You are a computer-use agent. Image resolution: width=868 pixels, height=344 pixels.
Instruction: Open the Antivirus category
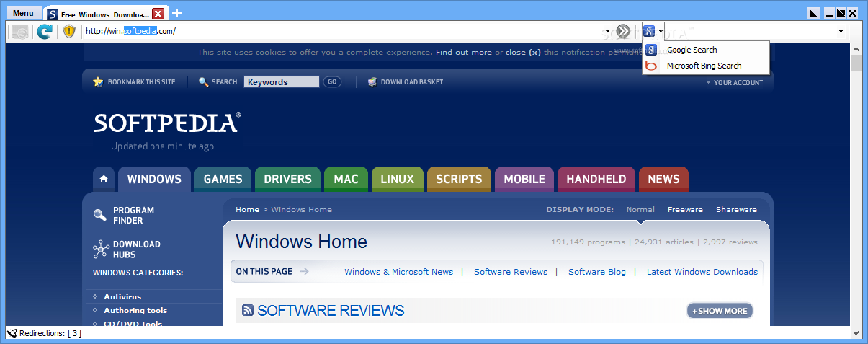coord(122,297)
